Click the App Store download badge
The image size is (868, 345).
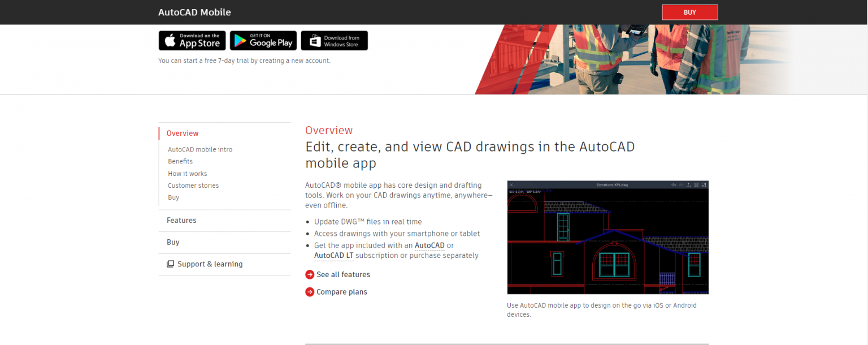pos(192,41)
